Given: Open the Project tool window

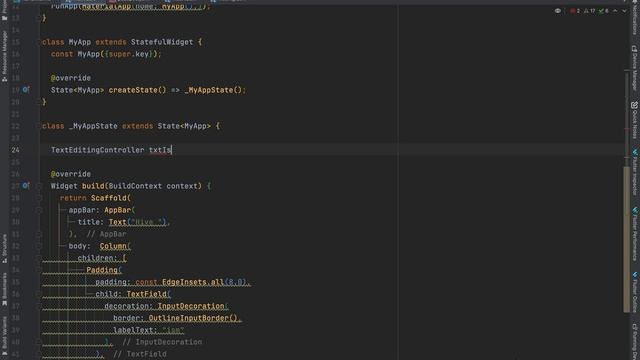Looking at the screenshot, I should (x=4, y=10).
